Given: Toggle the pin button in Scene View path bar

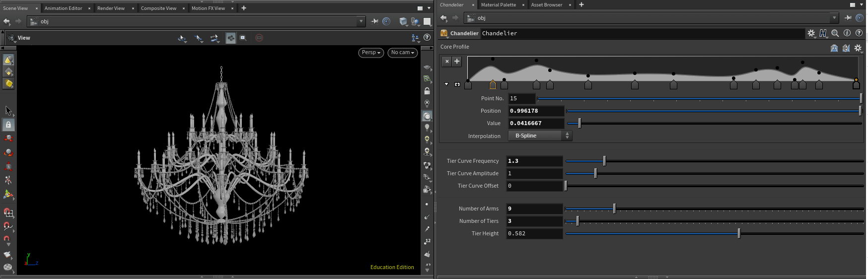Looking at the screenshot, I should coord(375,21).
